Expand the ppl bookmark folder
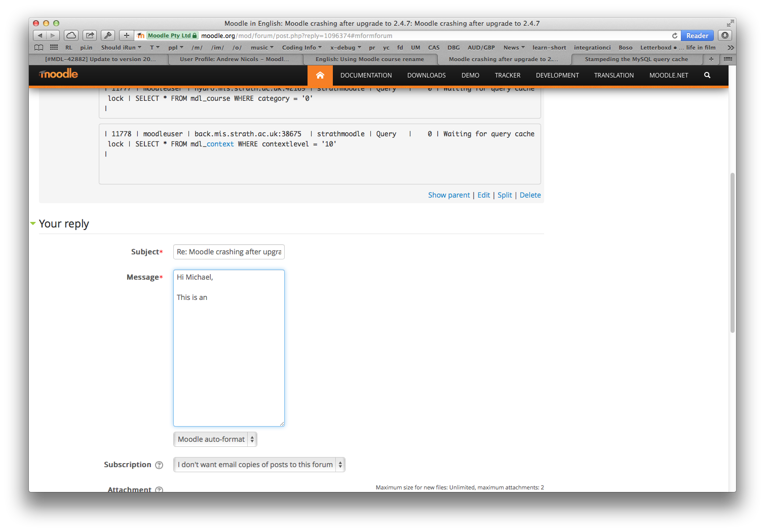This screenshot has height=532, width=765. [x=176, y=48]
